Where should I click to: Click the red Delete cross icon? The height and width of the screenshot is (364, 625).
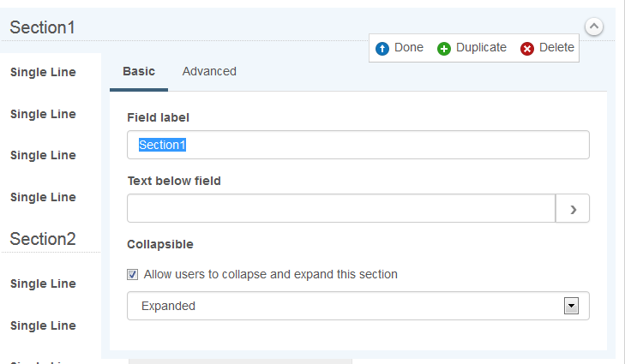(x=527, y=49)
